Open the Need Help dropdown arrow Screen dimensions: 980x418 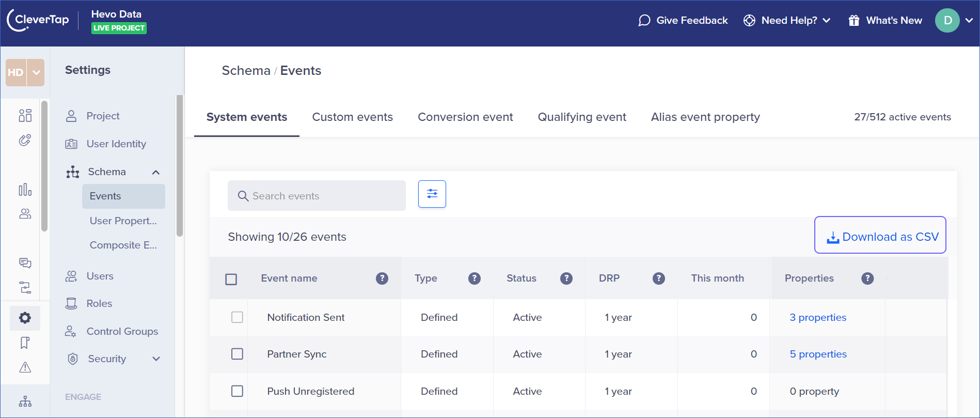[x=827, y=20]
